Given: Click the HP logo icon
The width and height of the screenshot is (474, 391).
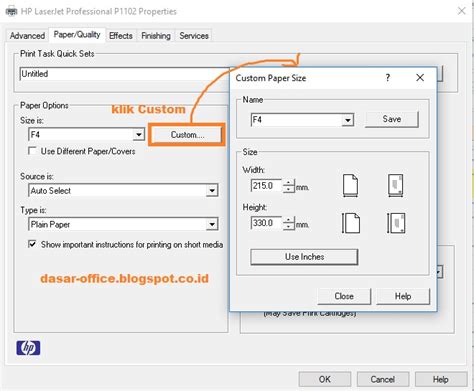Looking at the screenshot, I should (28, 348).
